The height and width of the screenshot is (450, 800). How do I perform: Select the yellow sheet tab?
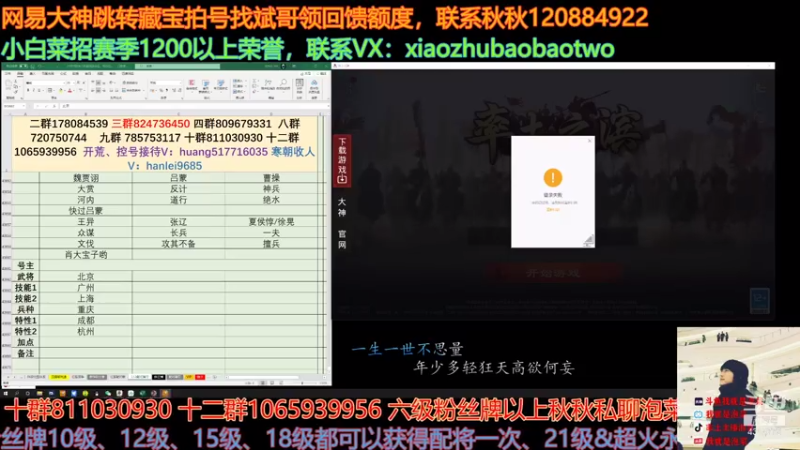pos(59,377)
